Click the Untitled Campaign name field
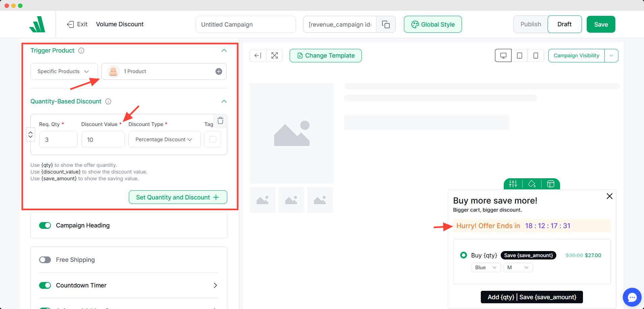The width and height of the screenshot is (644, 309). point(245,24)
